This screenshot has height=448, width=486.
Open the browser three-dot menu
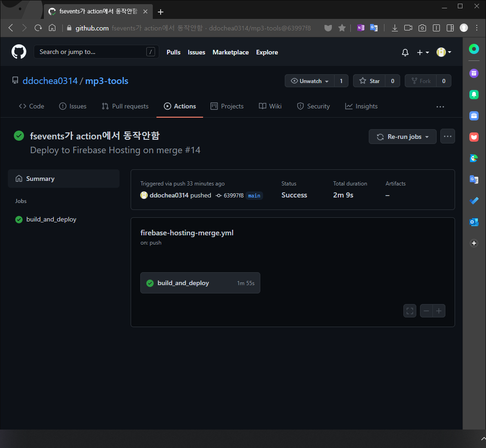click(477, 28)
